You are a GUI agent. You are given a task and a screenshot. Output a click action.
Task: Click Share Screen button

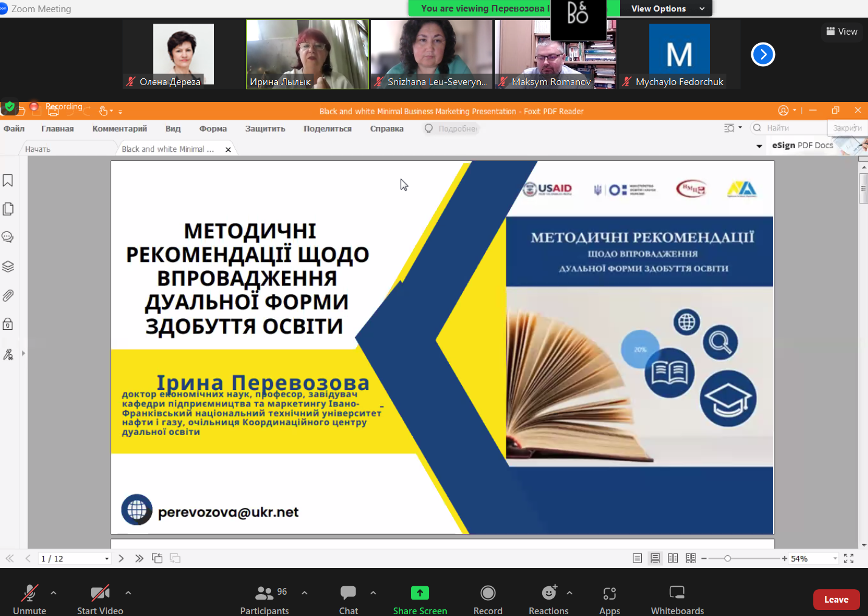pyautogui.click(x=420, y=600)
